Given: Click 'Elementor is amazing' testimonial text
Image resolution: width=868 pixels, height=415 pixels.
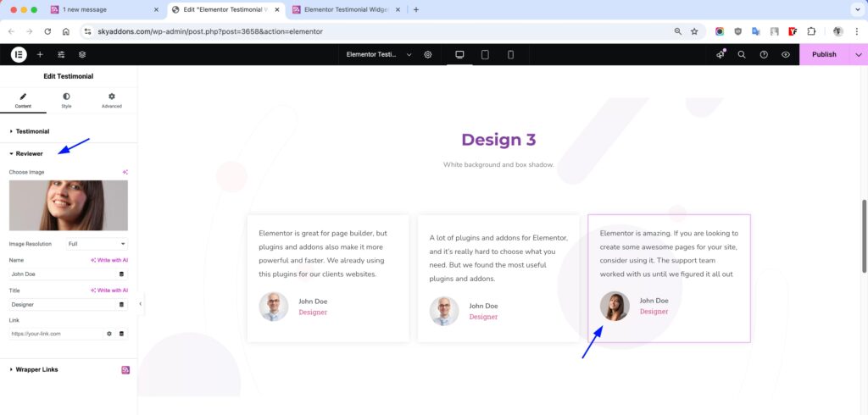Looking at the screenshot, I should click(x=669, y=253).
